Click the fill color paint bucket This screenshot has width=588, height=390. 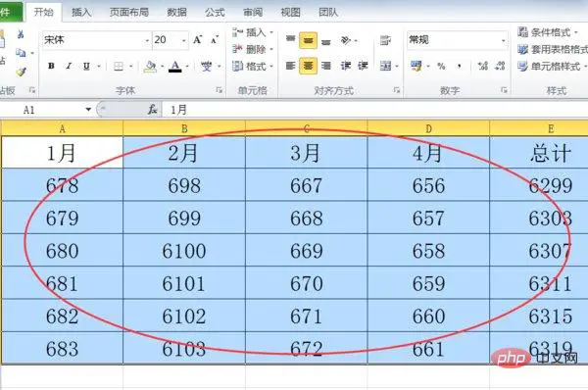(x=150, y=67)
